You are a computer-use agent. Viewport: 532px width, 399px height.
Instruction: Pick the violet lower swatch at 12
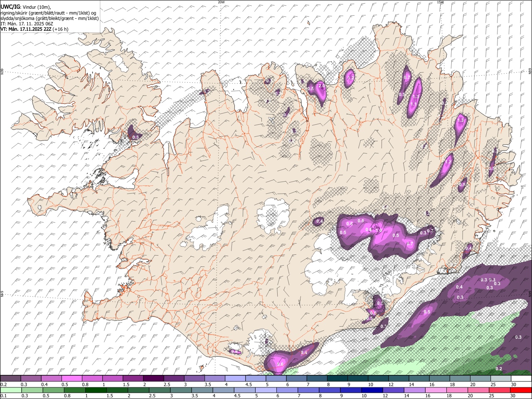pos(393,390)
